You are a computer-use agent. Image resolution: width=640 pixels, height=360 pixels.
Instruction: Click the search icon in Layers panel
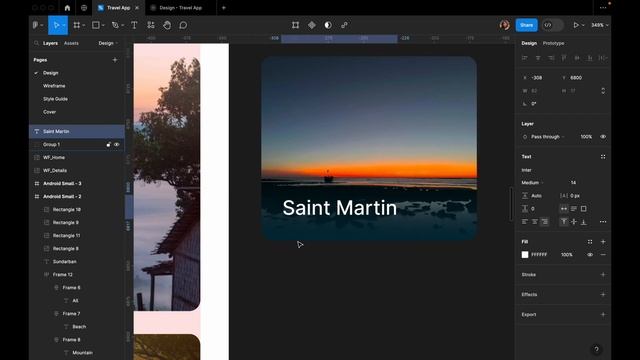click(x=36, y=43)
